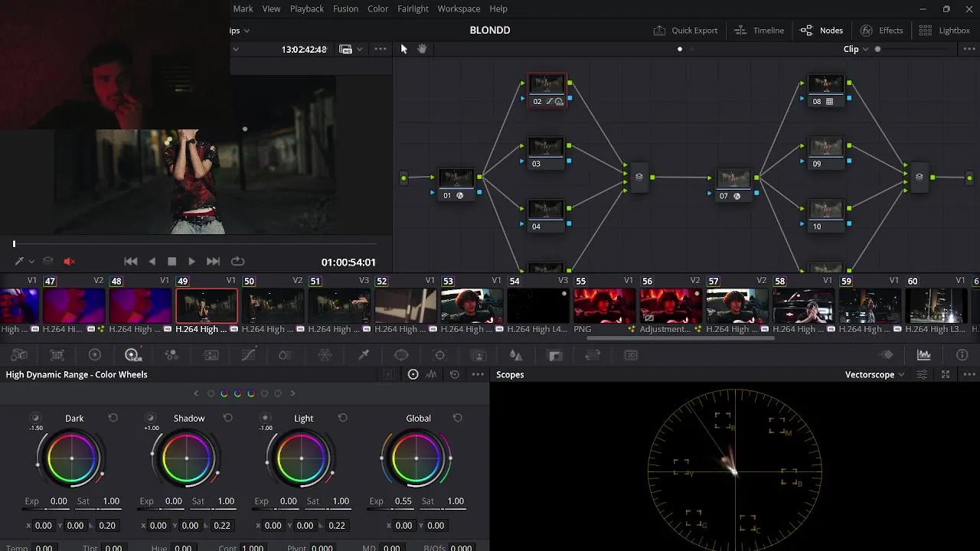
Task: Open the Playback menu
Action: 306,8
